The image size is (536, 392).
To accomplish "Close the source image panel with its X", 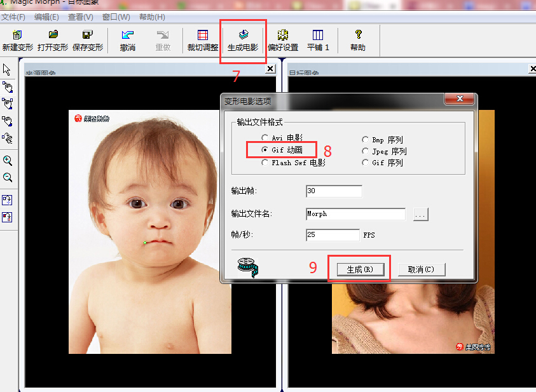I will pos(270,69).
